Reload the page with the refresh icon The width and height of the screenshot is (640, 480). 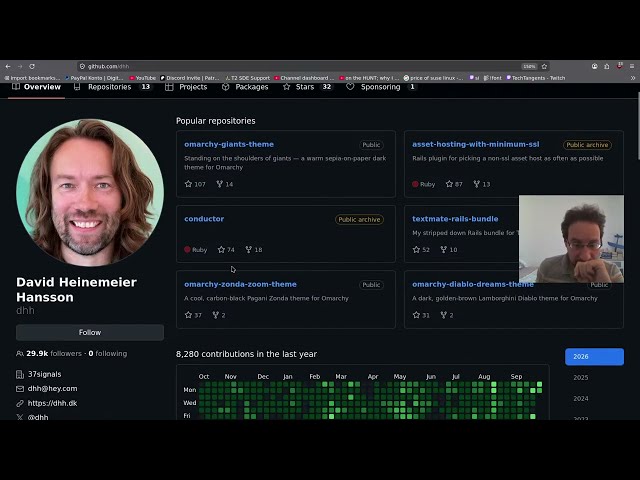(x=32, y=66)
